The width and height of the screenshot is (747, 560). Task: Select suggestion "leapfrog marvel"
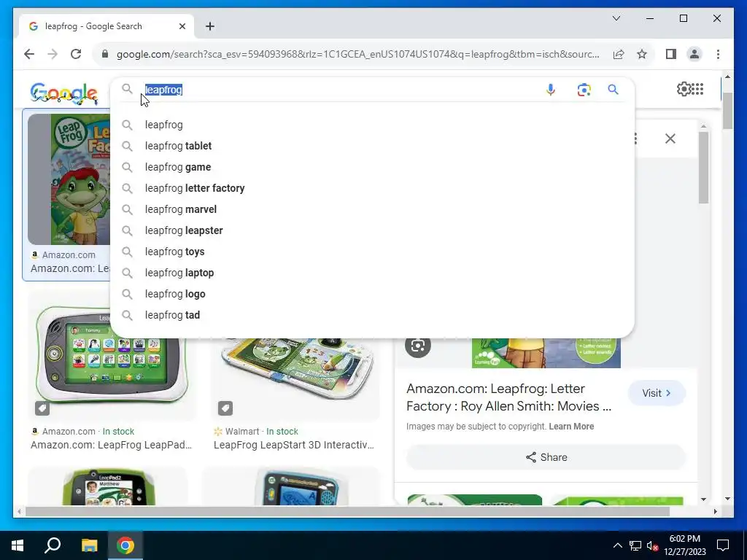pos(372,209)
